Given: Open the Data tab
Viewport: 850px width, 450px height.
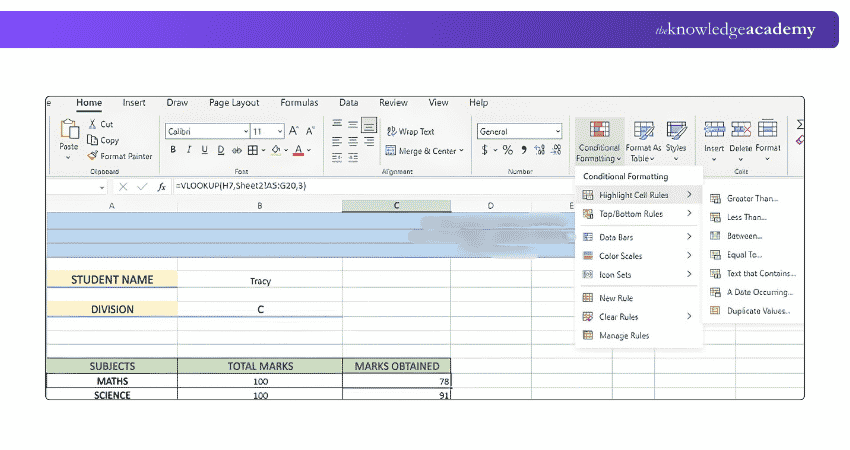Looking at the screenshot, I should point(349,102).
